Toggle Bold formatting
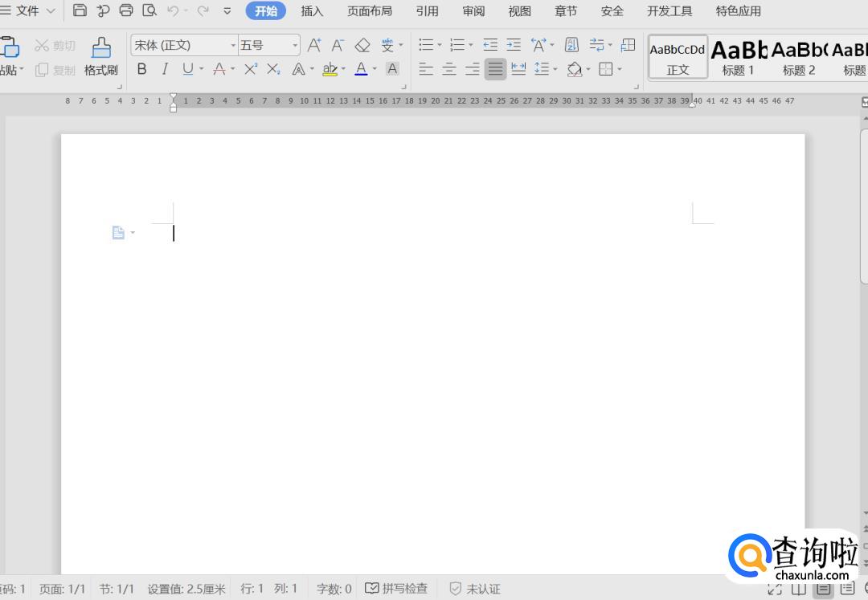 click(142, 69)
